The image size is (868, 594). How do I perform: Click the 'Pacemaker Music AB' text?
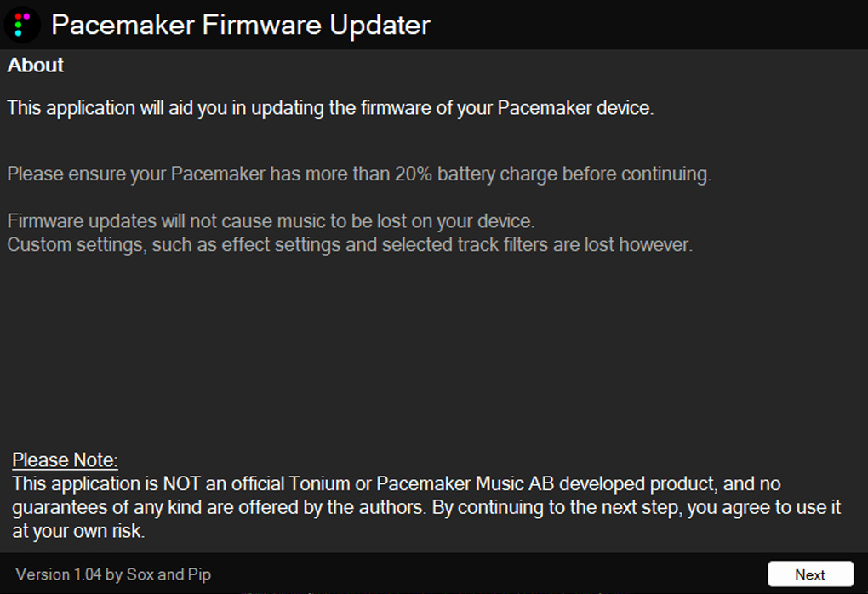pyautogui.click(x=460, y=484)
